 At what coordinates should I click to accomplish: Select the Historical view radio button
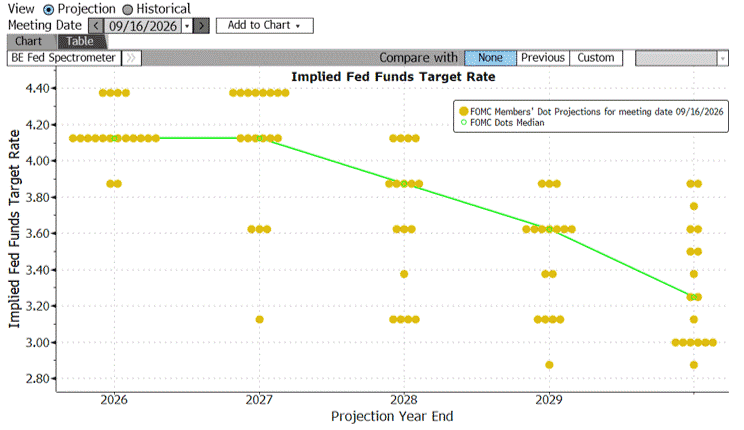(x=127, y=9)
